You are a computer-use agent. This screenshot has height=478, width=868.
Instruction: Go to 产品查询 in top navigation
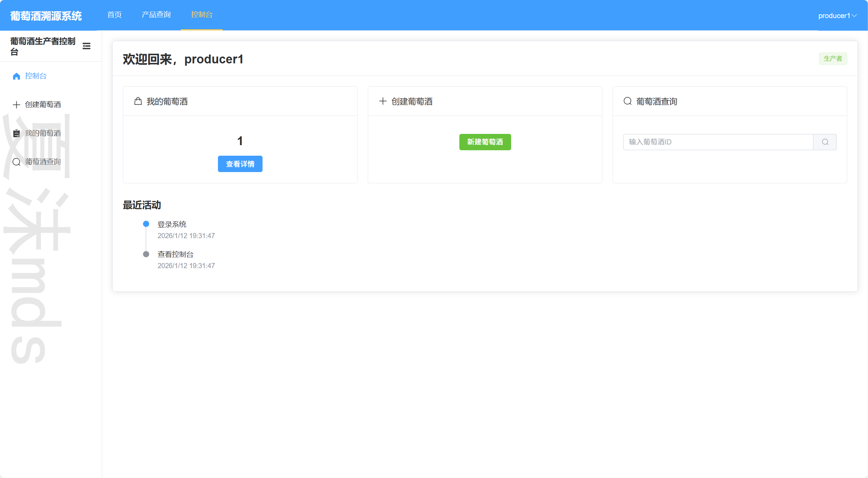point(156,15)
